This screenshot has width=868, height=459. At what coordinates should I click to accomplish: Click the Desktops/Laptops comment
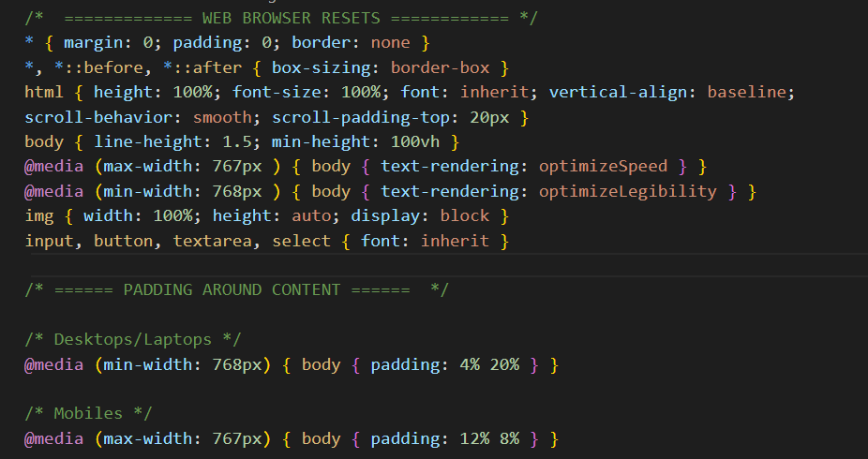click(x=134, y=339)
